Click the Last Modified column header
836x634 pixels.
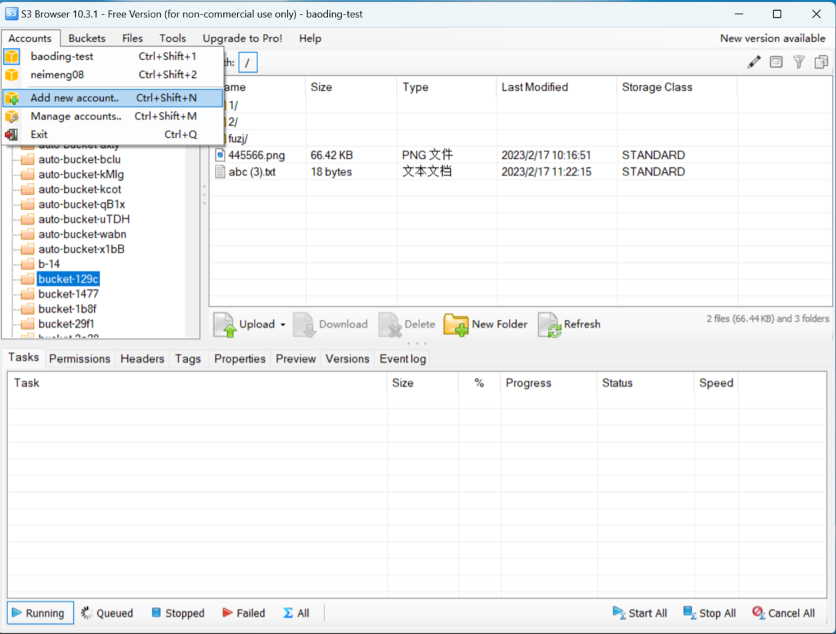tap(535, 87)
